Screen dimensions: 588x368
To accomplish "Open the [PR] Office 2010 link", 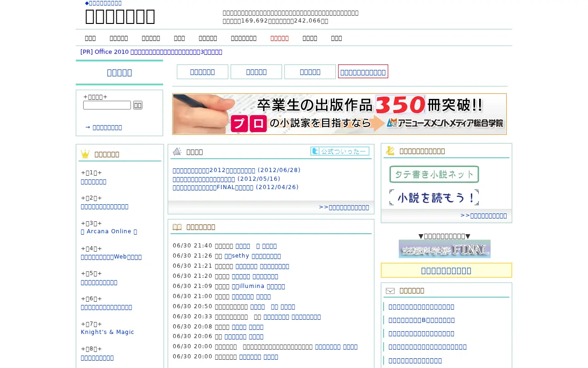I will [151, 52].
